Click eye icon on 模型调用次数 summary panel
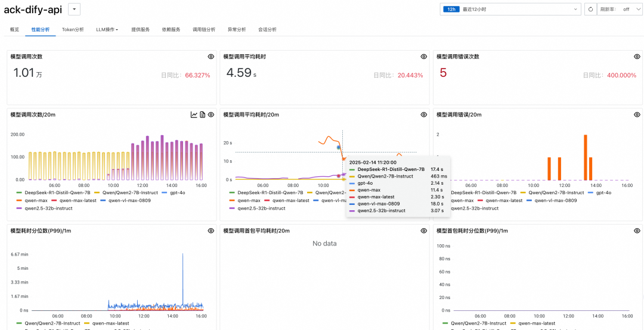Screen dimensions: 644x330 tap(210, 57)
